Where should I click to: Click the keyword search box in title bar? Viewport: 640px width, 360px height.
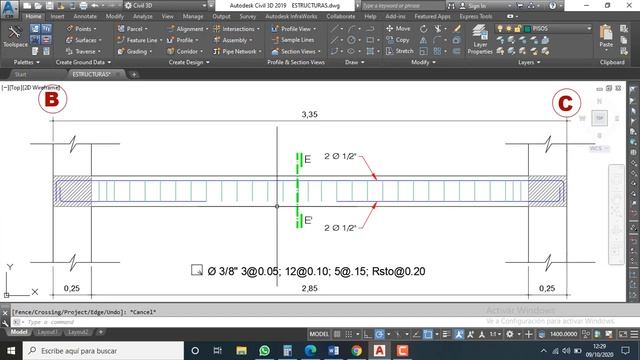(x=402, y=6)
